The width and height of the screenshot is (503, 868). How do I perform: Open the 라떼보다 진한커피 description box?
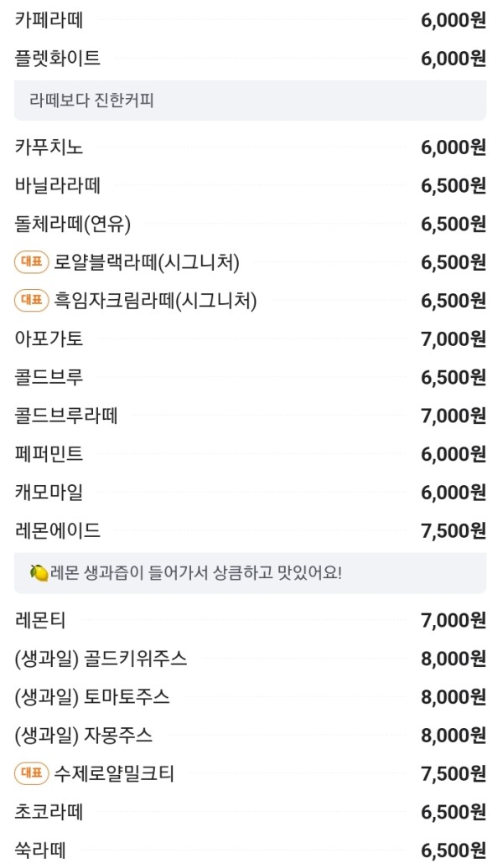251,101
